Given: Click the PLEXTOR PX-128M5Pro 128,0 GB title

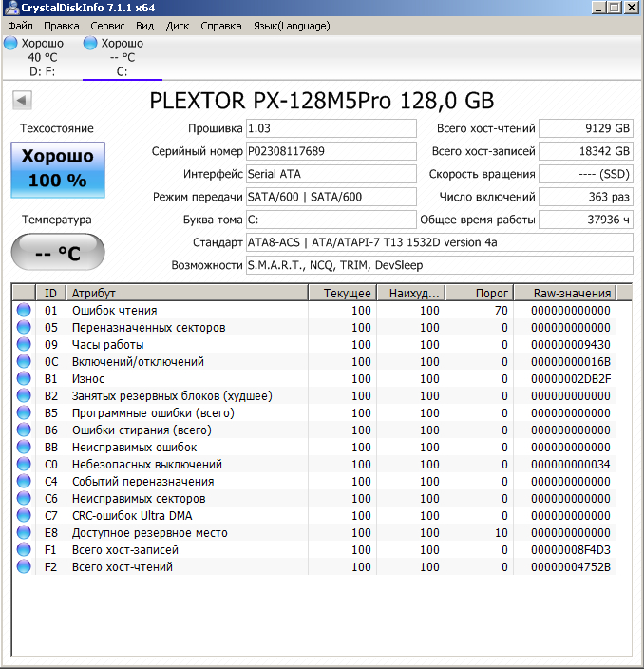Looking at the screenshot, I should tap(322, 101).
